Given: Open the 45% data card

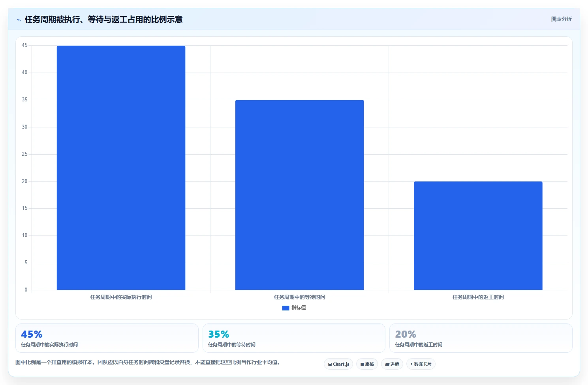Looking at the screenshot, I should point(107,338).
